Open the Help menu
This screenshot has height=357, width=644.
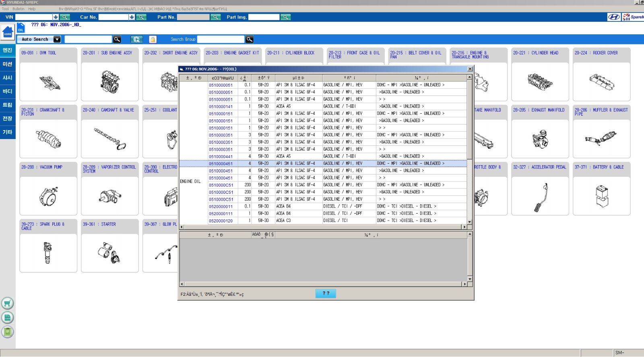pyautogui.click(x=32, y=9)
